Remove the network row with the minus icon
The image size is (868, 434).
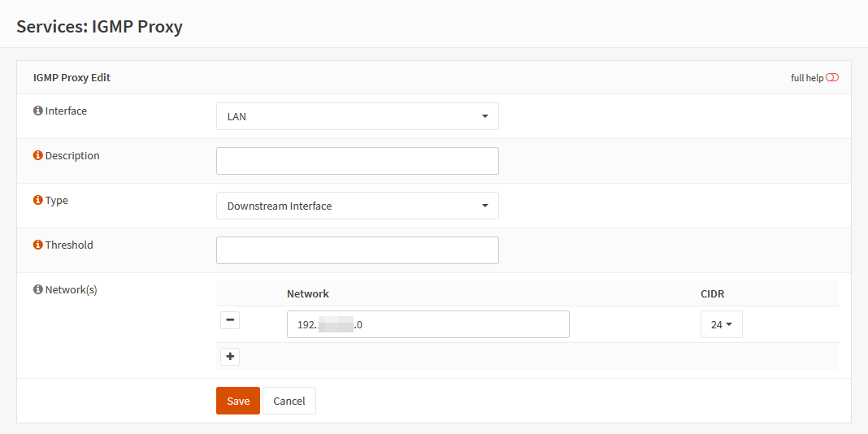point(230,320)
